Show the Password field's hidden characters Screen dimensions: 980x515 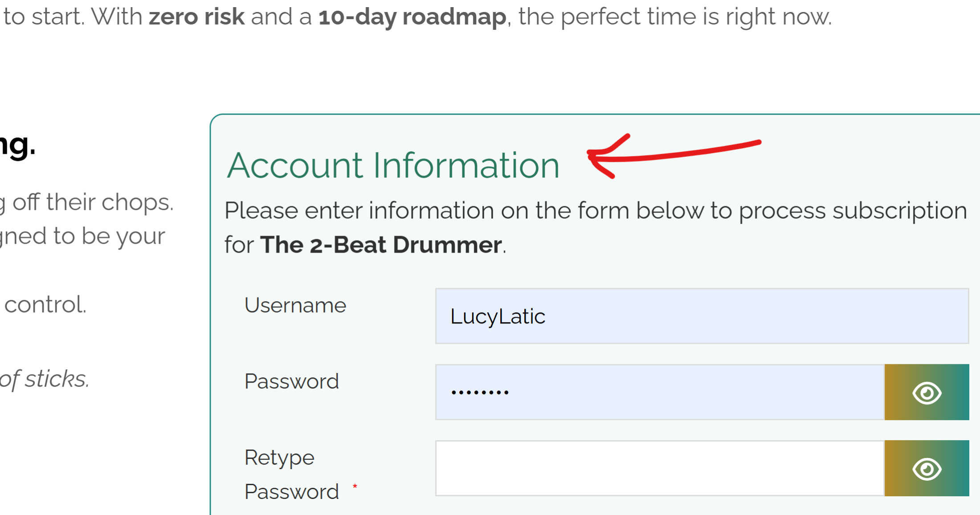pos(927,392)
